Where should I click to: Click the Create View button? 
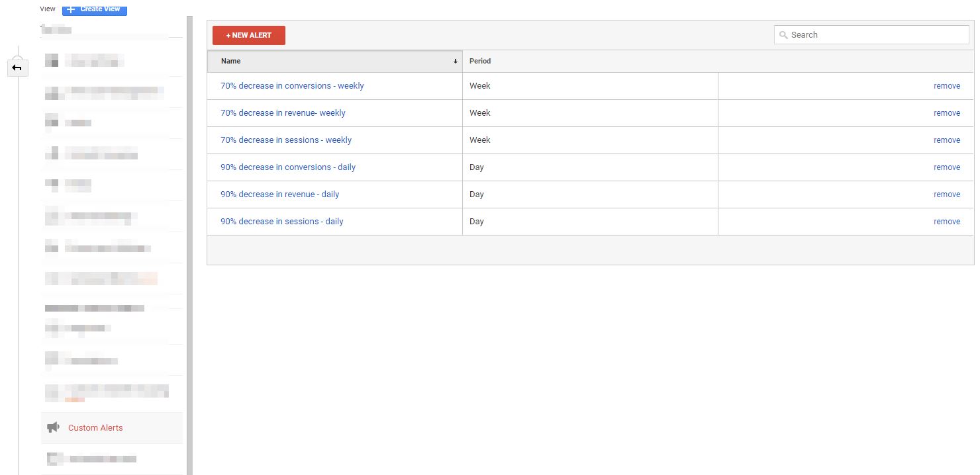point(94,9)
